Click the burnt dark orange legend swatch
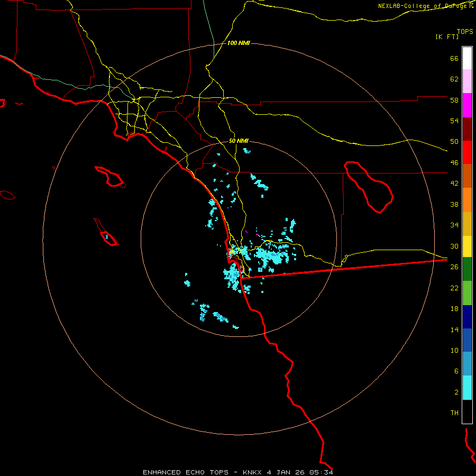Screen dimensions: 476x476 [467, 176]
